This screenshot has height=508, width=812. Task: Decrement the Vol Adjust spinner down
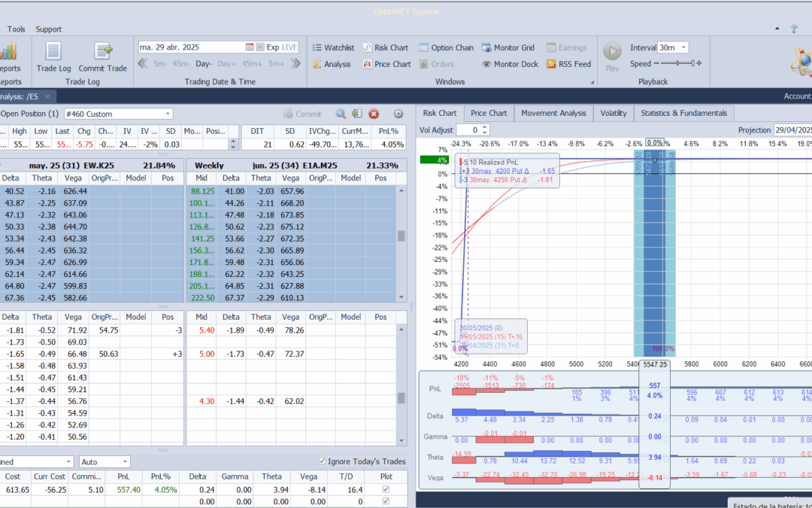click(x=485, y=132)
